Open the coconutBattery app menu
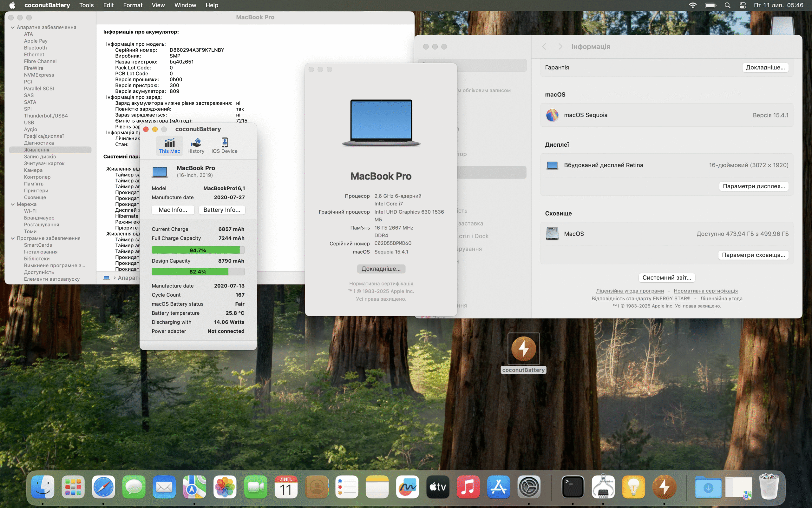Screen dimensions: 812x508 [x=47, y=5]
